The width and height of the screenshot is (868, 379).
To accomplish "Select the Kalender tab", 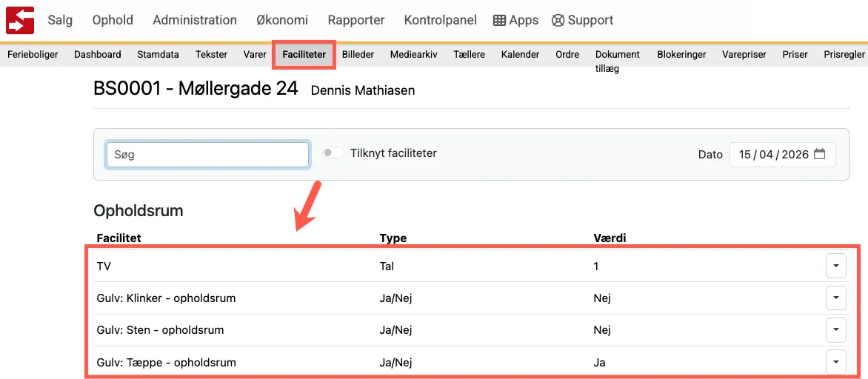I will click(x=520, y=55).
